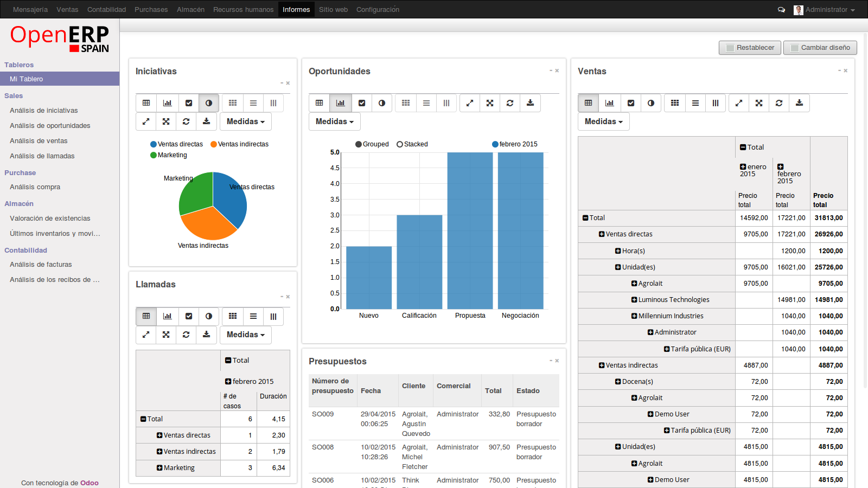Select the Stacked radio button in Oportunidades
Viewport: 868px width, 488px height.
(x=400, y=144)
